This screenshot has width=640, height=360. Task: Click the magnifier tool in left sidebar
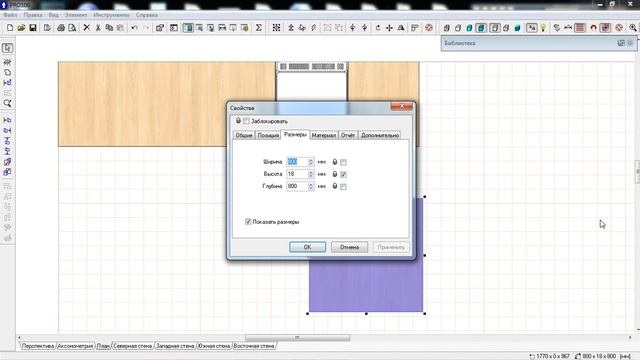pos(7,103)
